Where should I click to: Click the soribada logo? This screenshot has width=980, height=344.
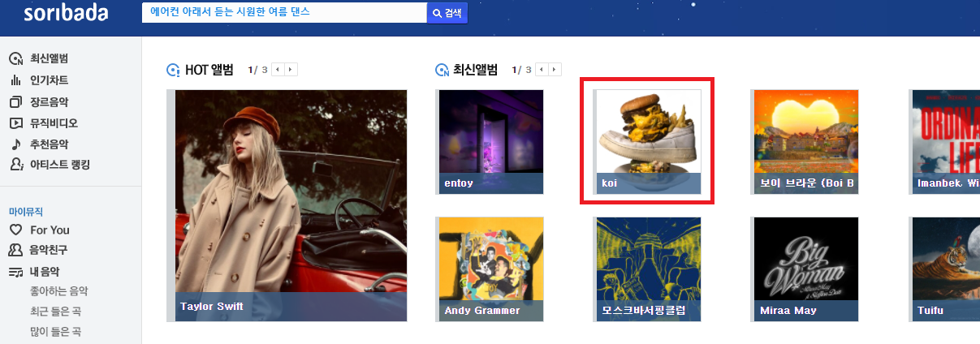65,13
